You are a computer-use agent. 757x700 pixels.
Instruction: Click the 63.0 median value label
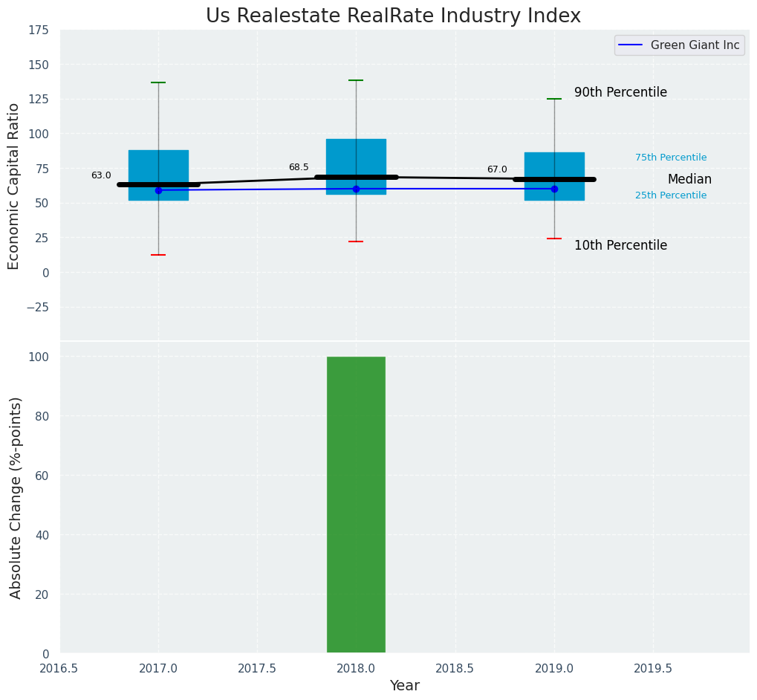tap(101, 175)
